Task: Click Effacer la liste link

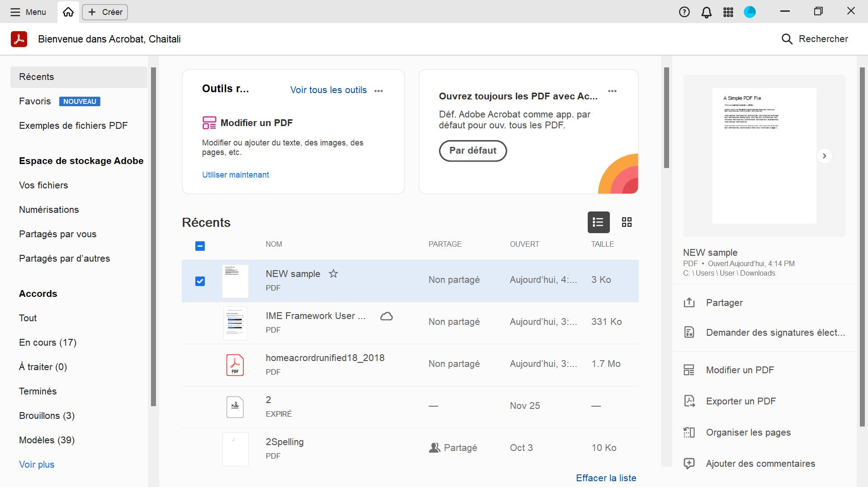Action: click(x=606, y=478)
